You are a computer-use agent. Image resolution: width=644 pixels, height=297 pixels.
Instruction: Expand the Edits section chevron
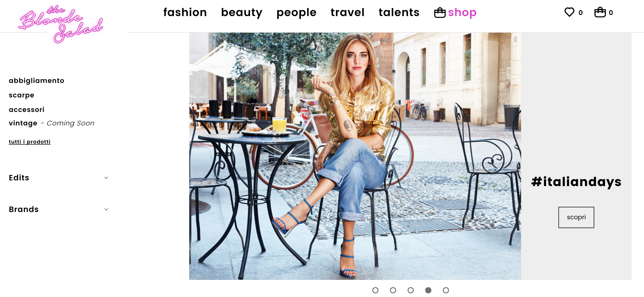coord(106,178)
